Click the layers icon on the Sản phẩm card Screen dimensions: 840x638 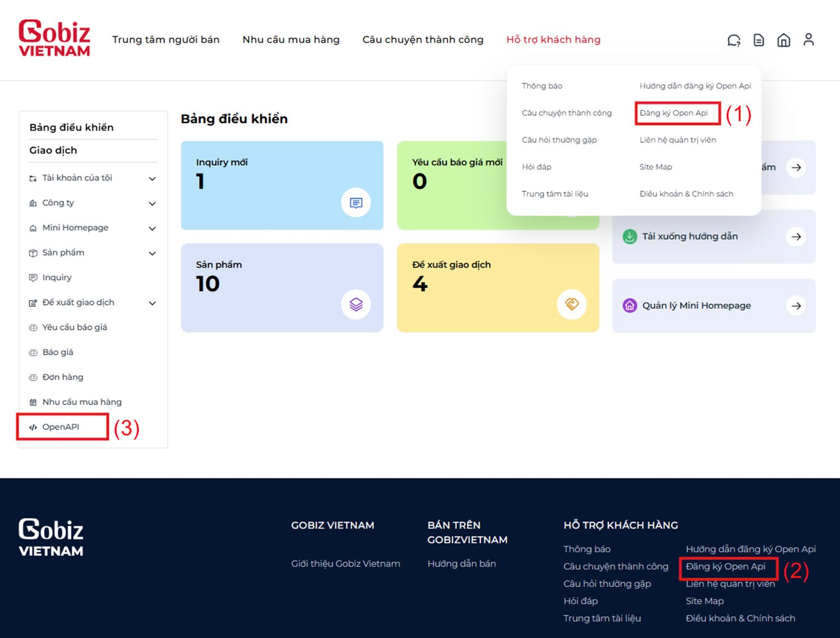[356, 304]
